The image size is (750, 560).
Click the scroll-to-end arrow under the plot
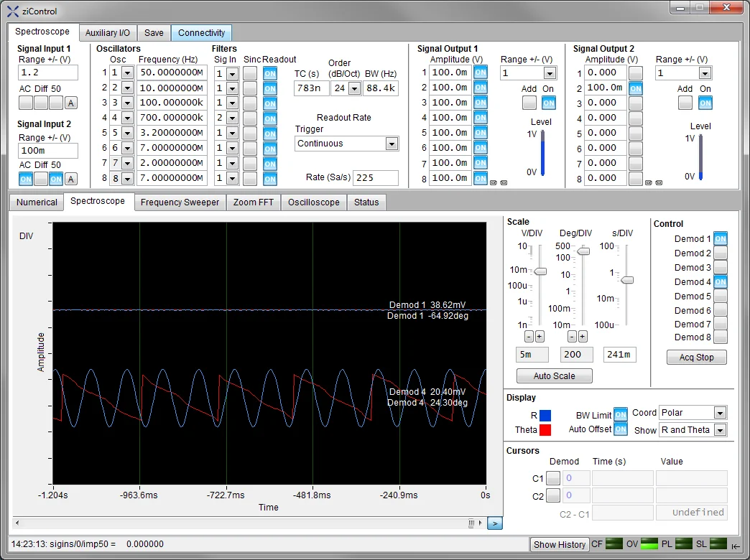tap(495, 523)
